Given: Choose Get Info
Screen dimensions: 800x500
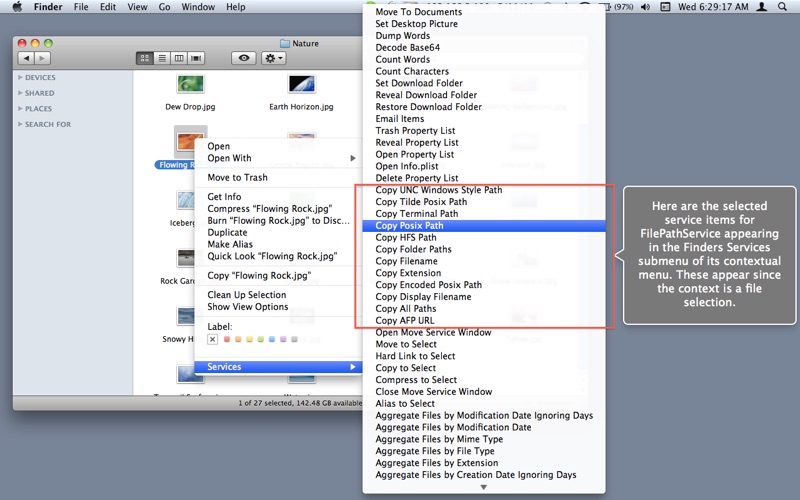Looking at the screenshot, I should 278,197.
